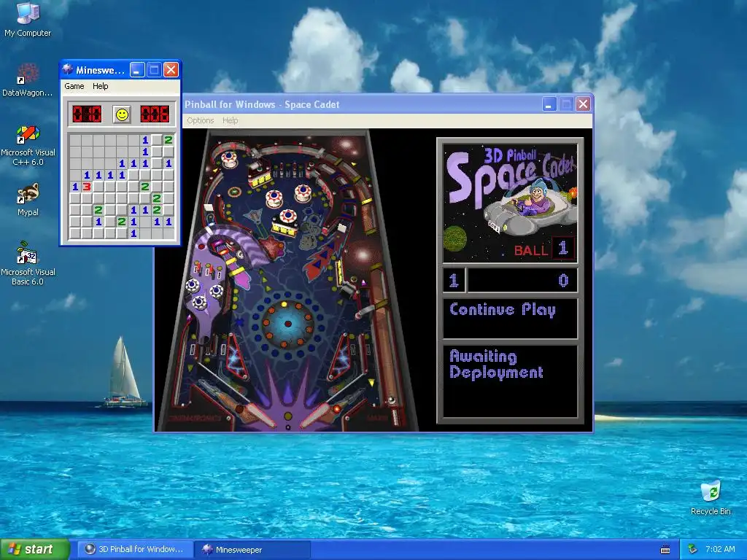Click the Start button
747x560 pixels.
(x=34, y=550)
